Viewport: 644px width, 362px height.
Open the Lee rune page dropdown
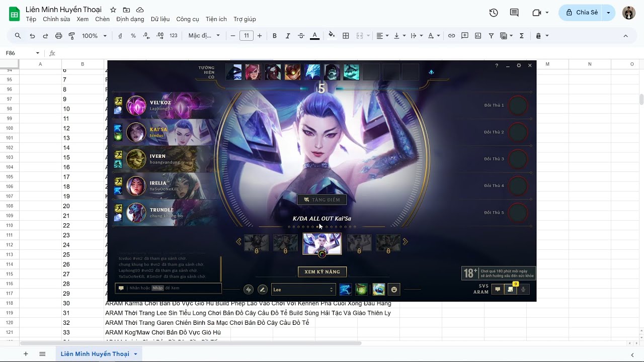pos(303,290)
